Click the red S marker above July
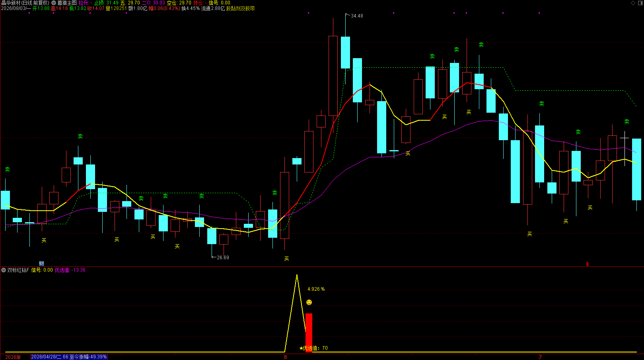 coord(587,264)
